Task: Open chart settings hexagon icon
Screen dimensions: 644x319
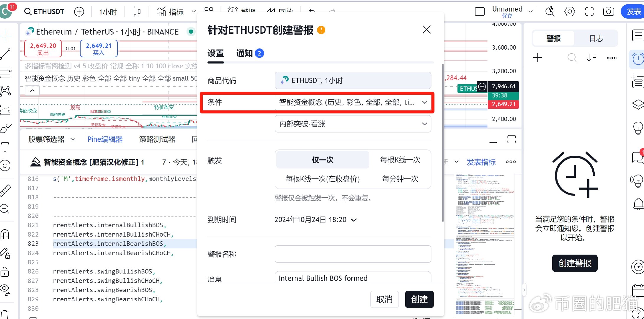Action: coord(570,12)
